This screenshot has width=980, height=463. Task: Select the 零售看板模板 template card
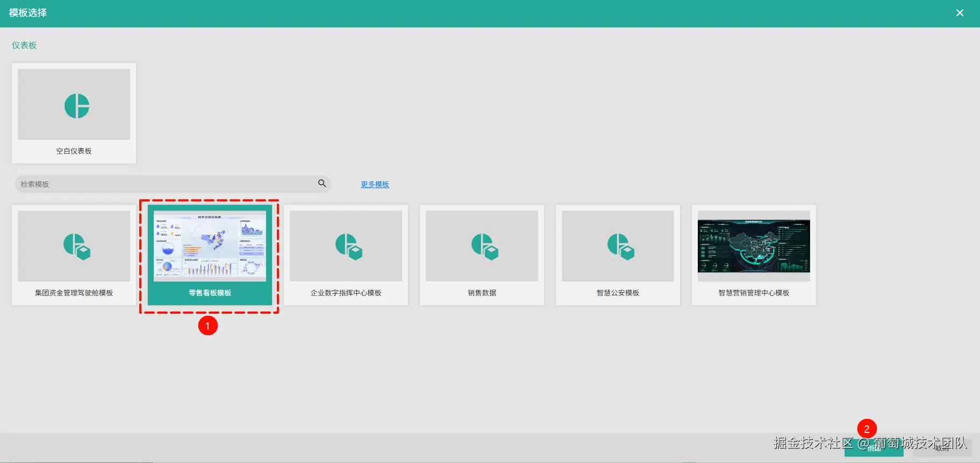tap(210, 255)
